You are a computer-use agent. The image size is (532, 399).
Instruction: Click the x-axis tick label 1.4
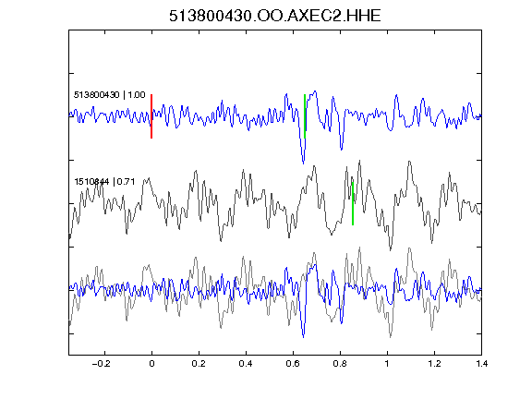(x=482, y=364)
